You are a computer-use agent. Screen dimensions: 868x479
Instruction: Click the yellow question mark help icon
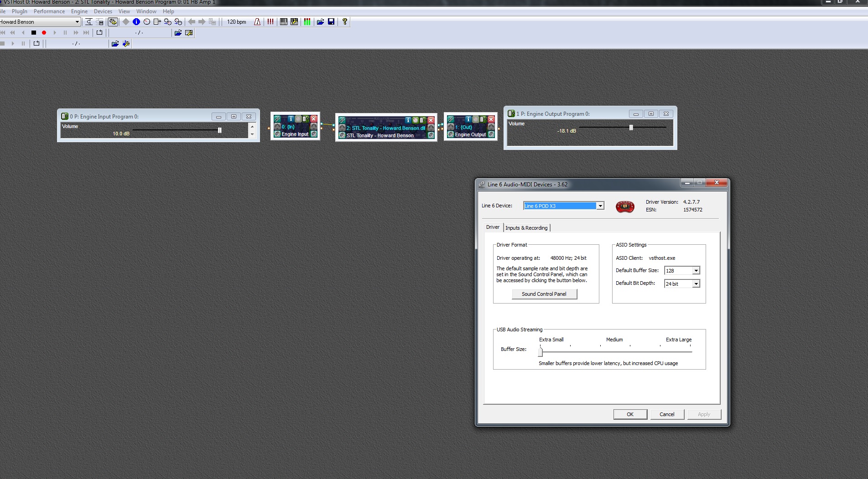click(344, 21)
